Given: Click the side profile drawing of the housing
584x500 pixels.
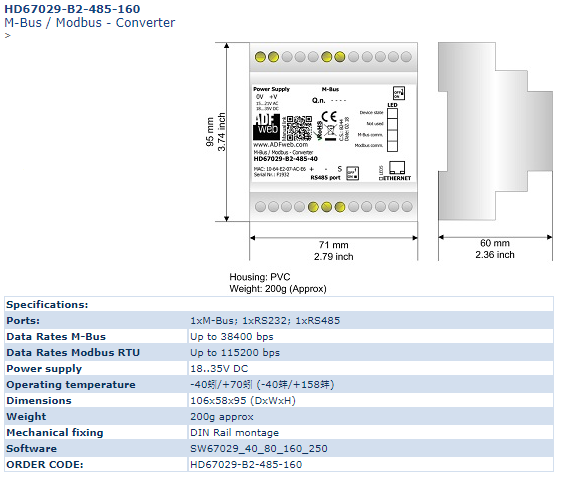Looking at the screenshot, I should coord(495,131).
